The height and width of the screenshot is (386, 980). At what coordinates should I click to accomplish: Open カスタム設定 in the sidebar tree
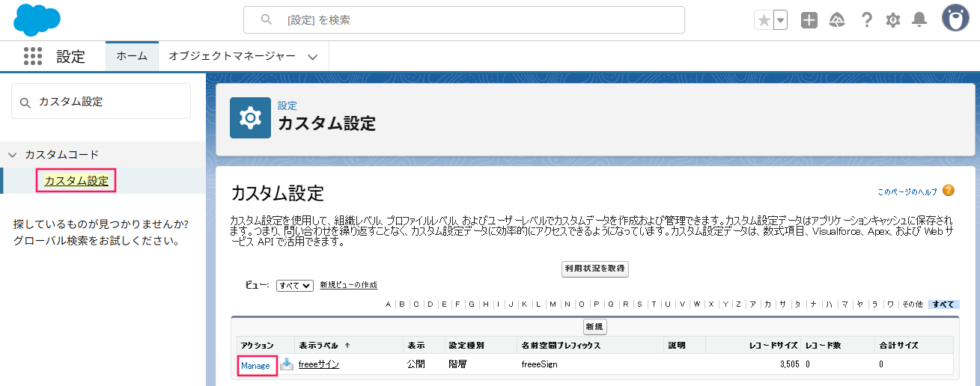(76, 180)
